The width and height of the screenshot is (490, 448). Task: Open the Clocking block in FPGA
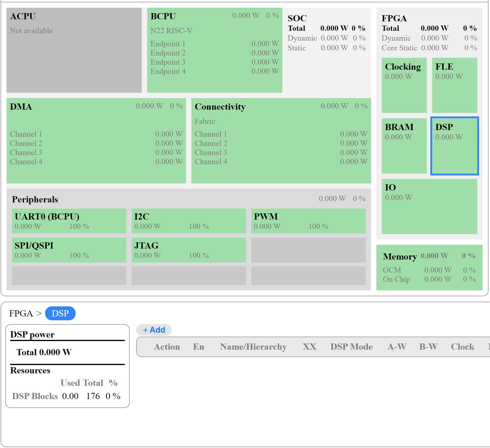point(404,85)
